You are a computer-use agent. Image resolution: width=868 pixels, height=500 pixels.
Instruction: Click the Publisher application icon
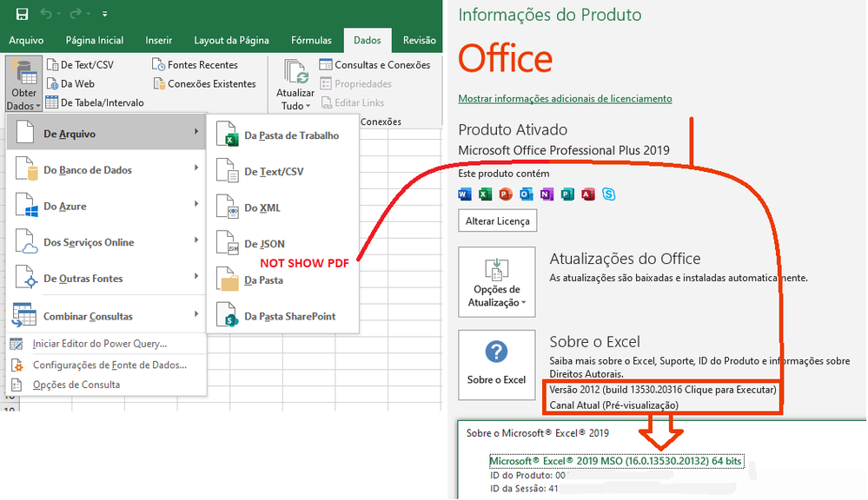coord(567,194)
